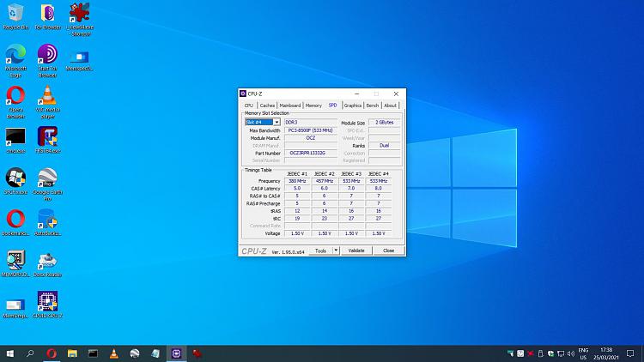Open Google Earth taskbar icon

tap(135, 353)
